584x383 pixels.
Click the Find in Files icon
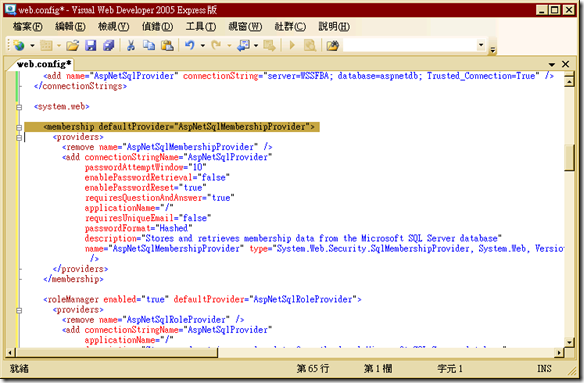tap(333, 45)
